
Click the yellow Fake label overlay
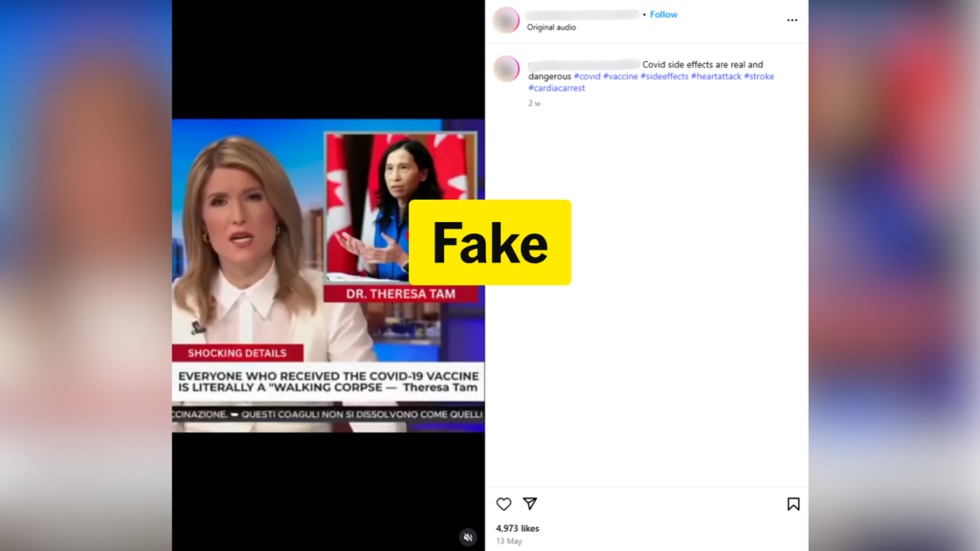pos(490,242)
